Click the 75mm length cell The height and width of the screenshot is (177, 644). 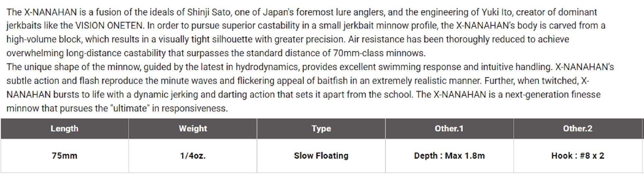tap(64, 156)
